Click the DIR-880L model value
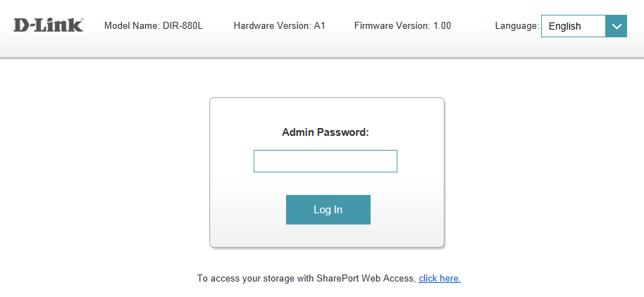The width and height of the screenshot is (644, 297). pyautogui.click(x=182, y=26)
